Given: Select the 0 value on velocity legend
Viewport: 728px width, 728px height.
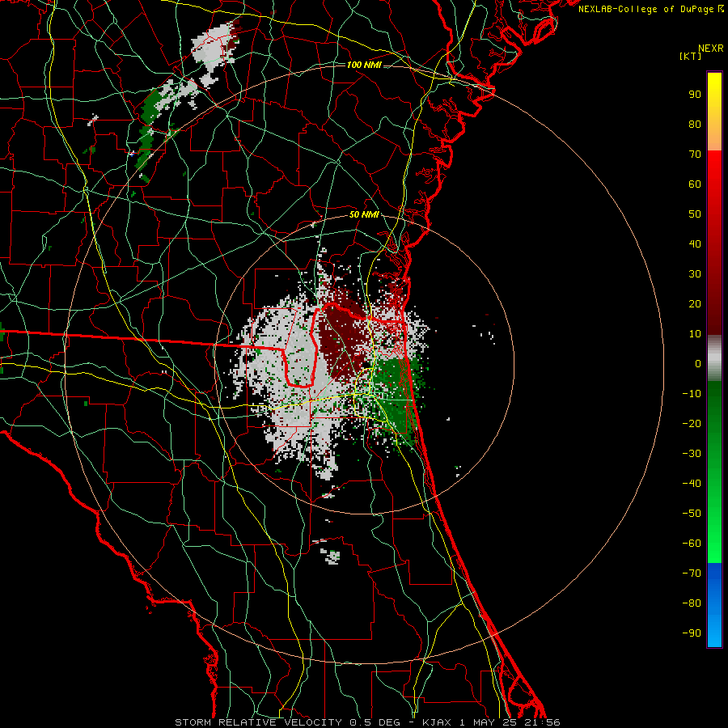Looking at the screenshot, I should click(x=698, y=363).
